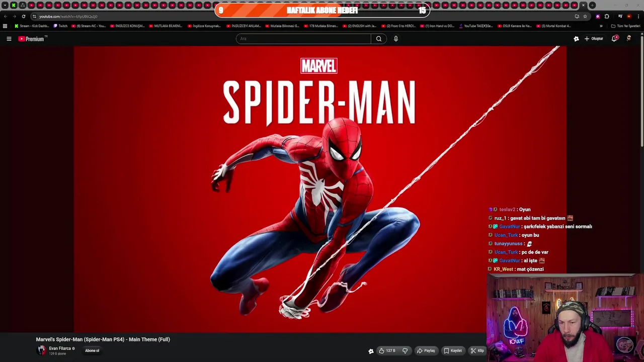Like the video with thumbs-up 127 B
Viewport: 644px width, 362px height.
[x=387, y=351]
